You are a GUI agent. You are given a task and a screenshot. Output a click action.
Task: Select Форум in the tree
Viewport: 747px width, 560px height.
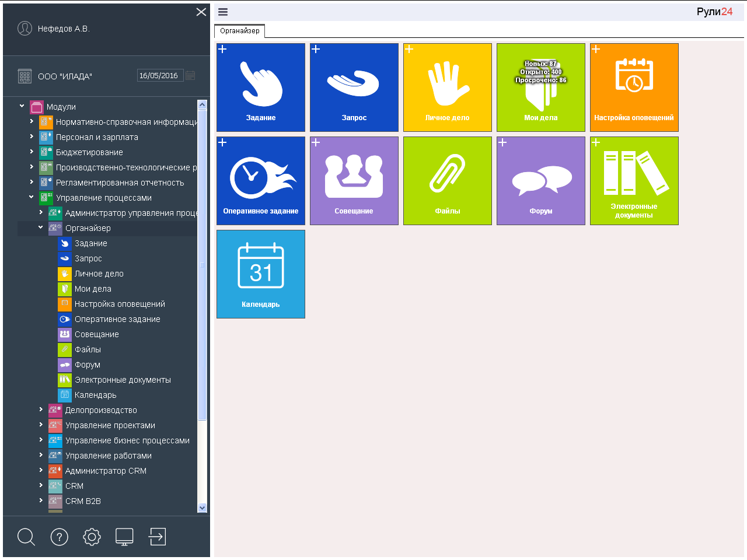[88, 365]
